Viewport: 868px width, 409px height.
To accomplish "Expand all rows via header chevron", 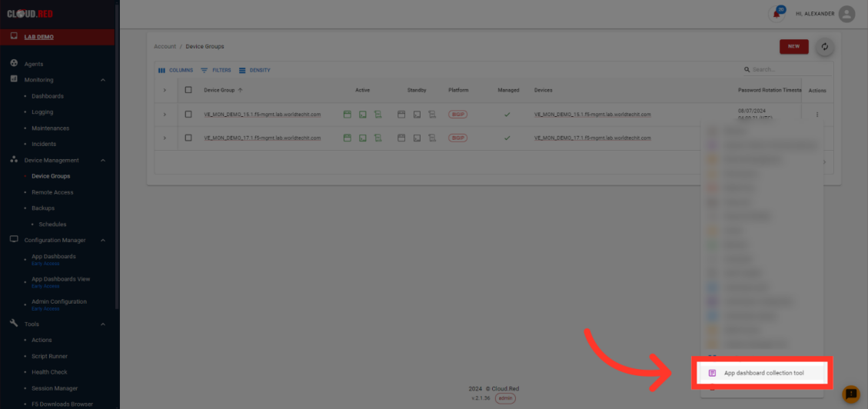I will click(165, 90).
